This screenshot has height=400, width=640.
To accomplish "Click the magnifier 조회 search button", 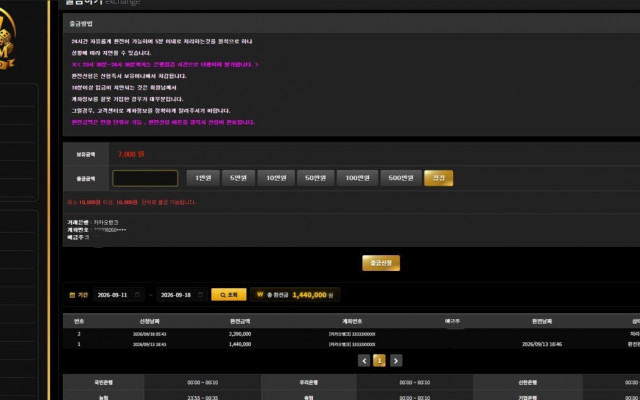I will pyautogui.click(x=229, y=295).
